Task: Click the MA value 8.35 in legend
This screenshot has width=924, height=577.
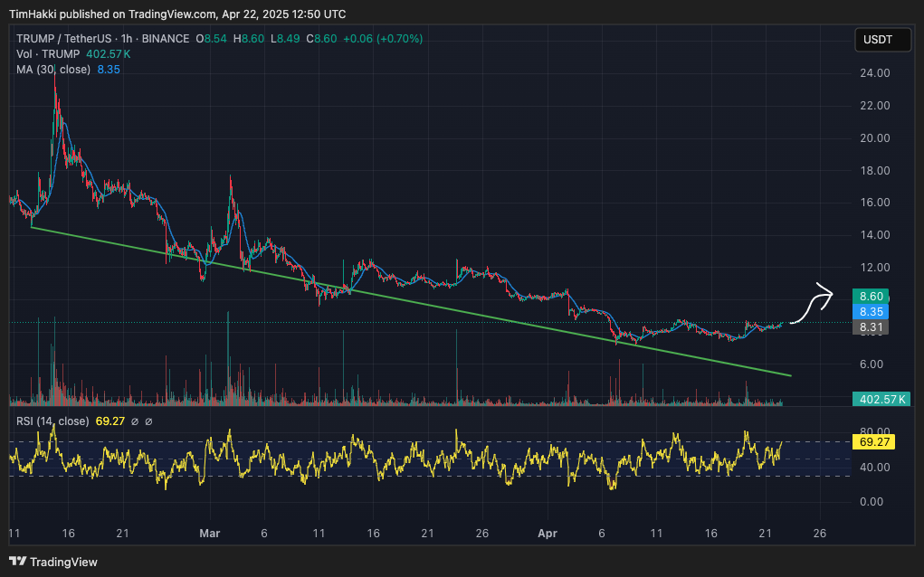Action: click(x=109, y=70)
